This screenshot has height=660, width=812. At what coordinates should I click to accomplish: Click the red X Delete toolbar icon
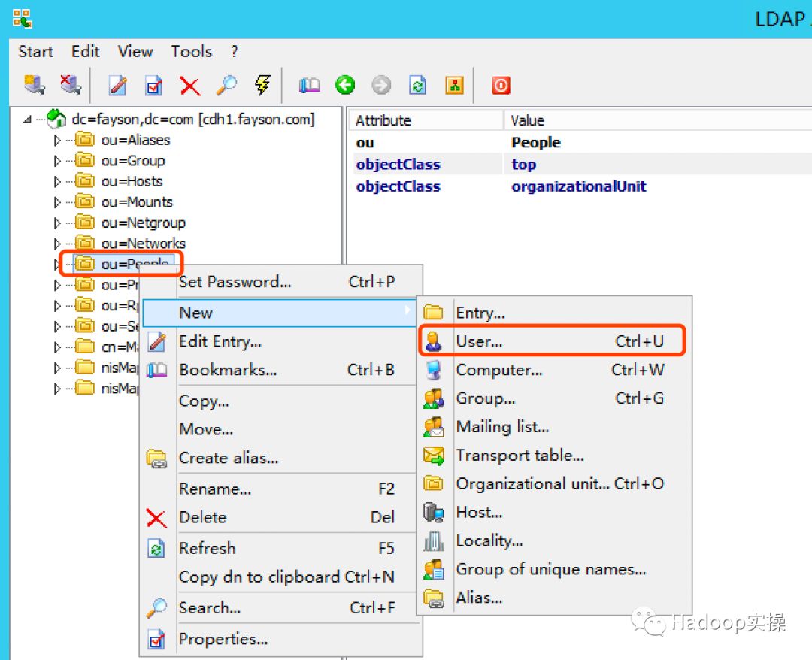[x=190, y=86]
